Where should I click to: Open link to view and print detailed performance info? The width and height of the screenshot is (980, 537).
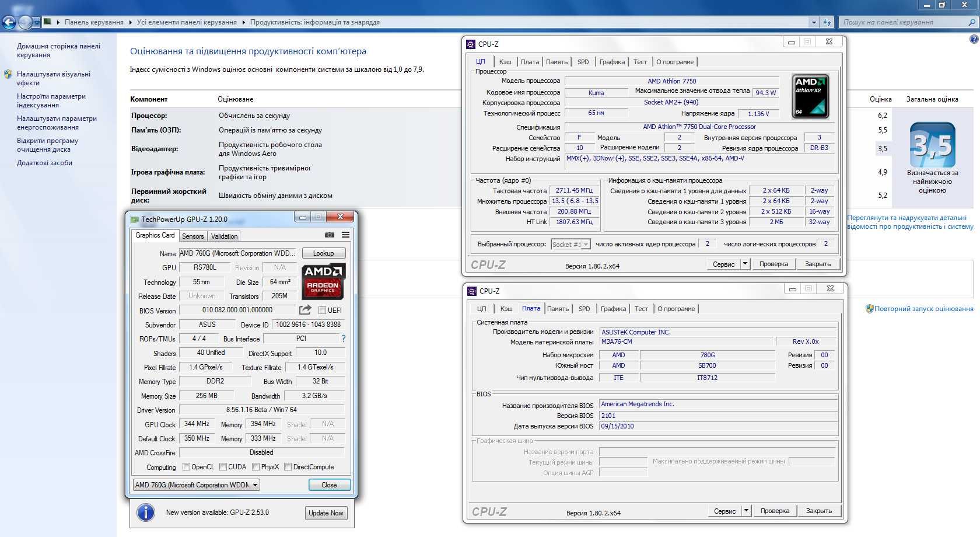910,222
